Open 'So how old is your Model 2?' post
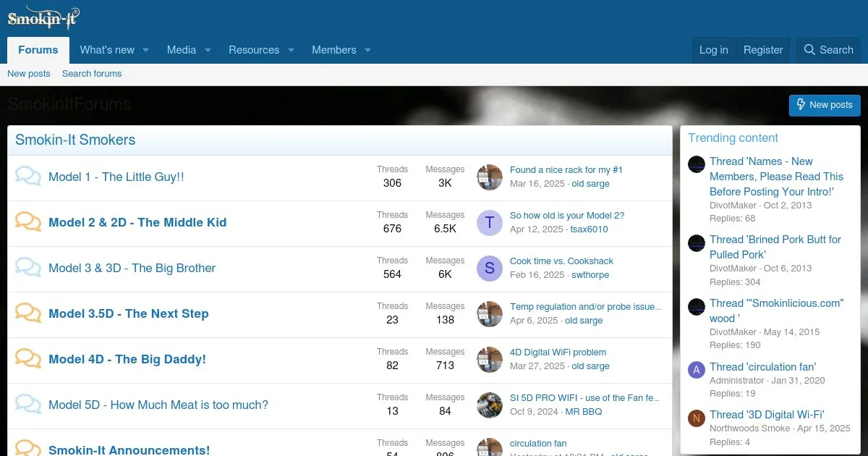Image resolution: width=868 pixels, height=456 pixels. (567, 216)
